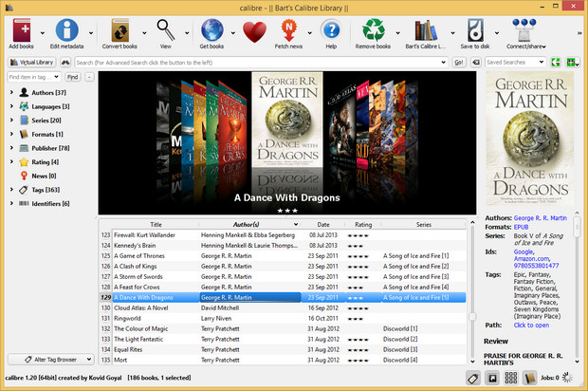Screen dimensions: 588x391
Task: Expand the Publisher [78] category
Action: click(x=11, y=148)
